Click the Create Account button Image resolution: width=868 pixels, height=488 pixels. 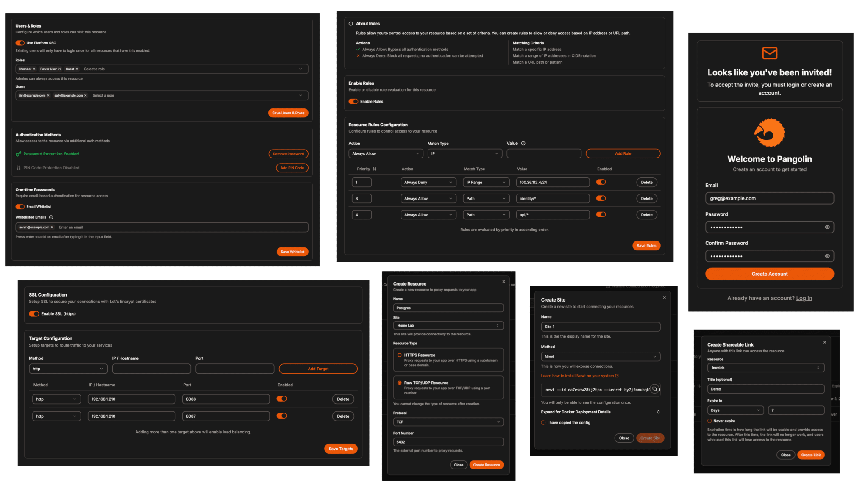(769, 274)
